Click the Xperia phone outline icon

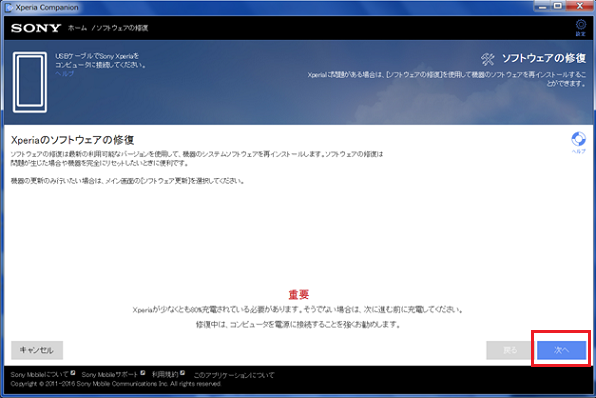[x=30, y=82]
